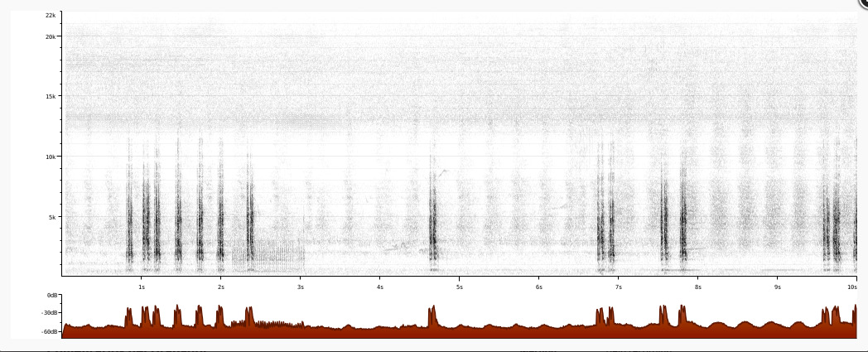Screen dimensions: 868x352
Task: Click the round close icon at top-right corner
Action: point(864,2)
